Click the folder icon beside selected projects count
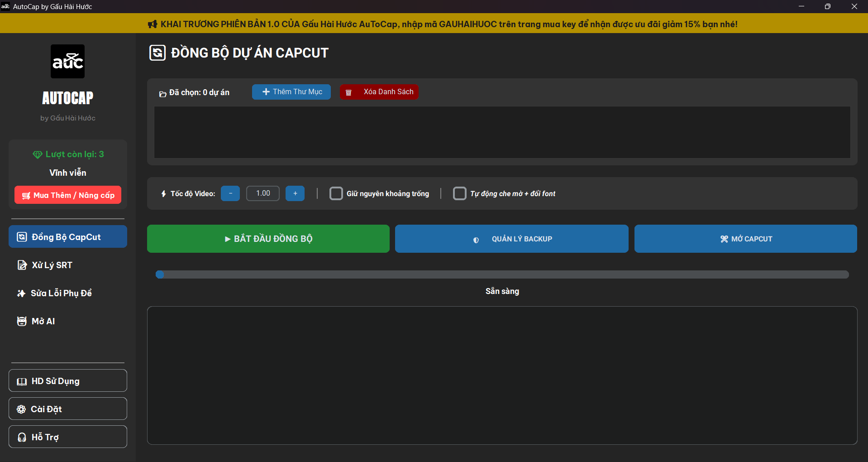Image resolution: width=868 pixels, height=462 pixels. [162, 93]
